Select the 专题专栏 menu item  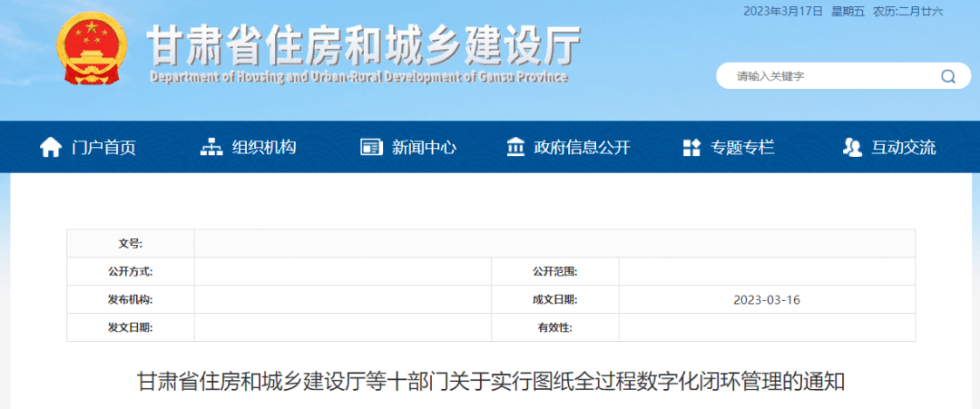742,148
